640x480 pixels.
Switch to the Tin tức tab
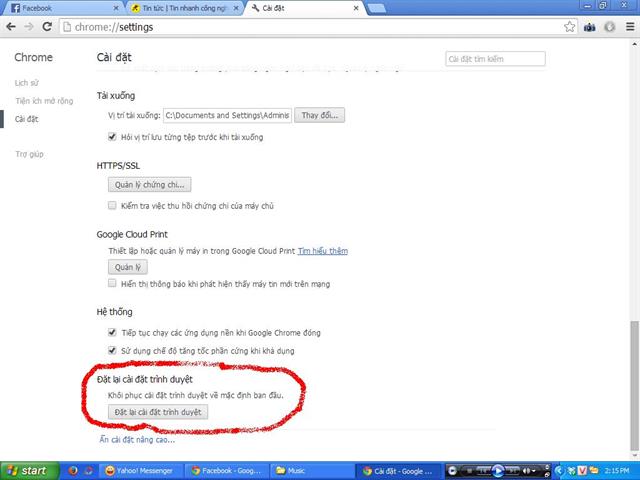[x=184, y=8]
